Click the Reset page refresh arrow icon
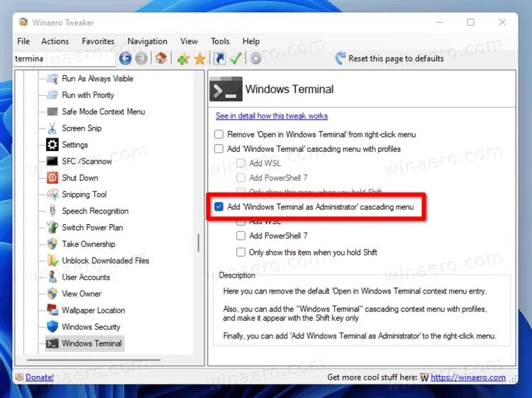This screenshot has height=398, width=532. pyautogui.click(x=340, y=58)
